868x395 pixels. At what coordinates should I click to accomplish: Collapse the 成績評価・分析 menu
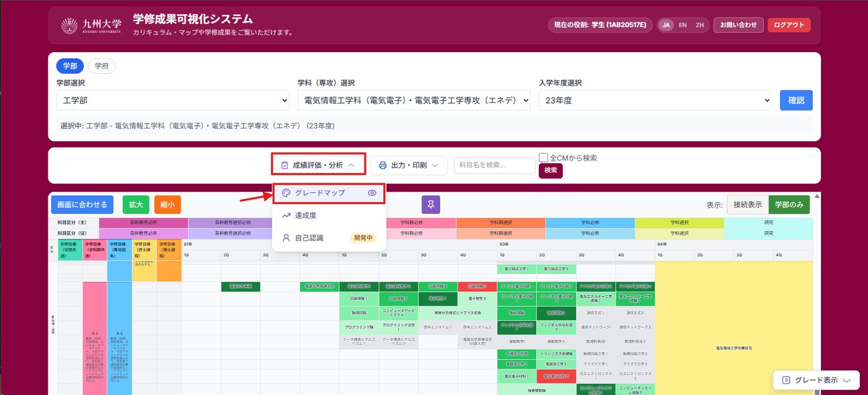pyautogui.click(x=318, y=165)
